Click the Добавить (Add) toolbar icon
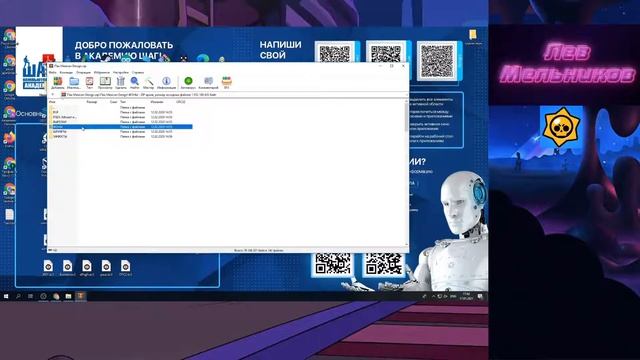The width and height of the screenshot is (640, 360). pyautogui.click(x=58, y=82)
